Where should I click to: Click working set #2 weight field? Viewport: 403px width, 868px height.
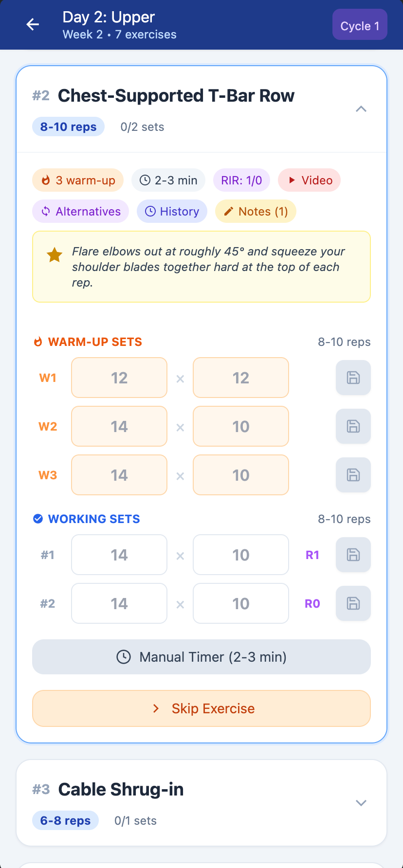point(119,603)
